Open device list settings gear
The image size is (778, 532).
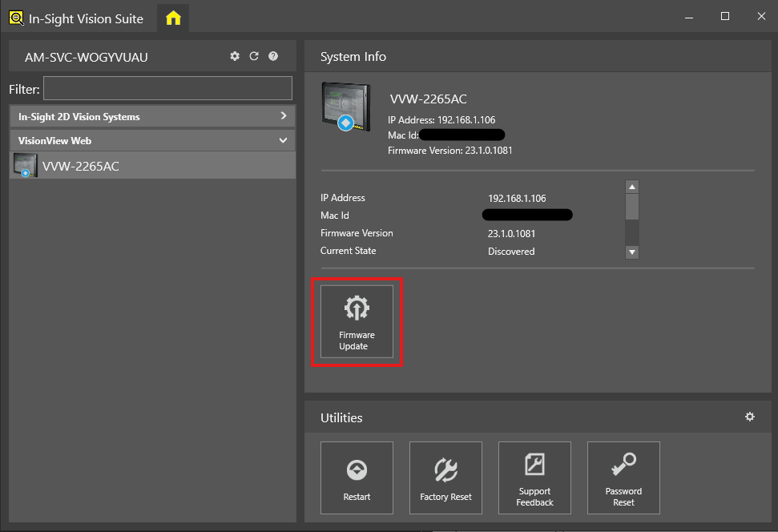[235, 56]
